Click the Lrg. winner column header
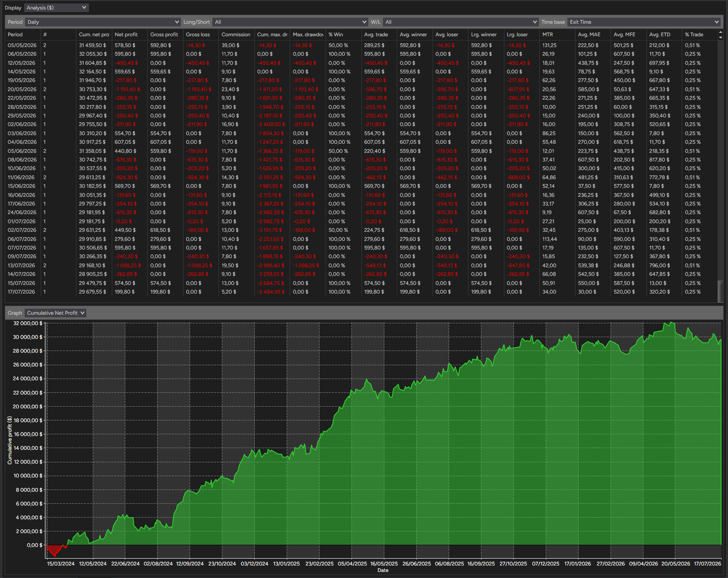The height and width of the screenshot is (578, 728). (486, 35)
